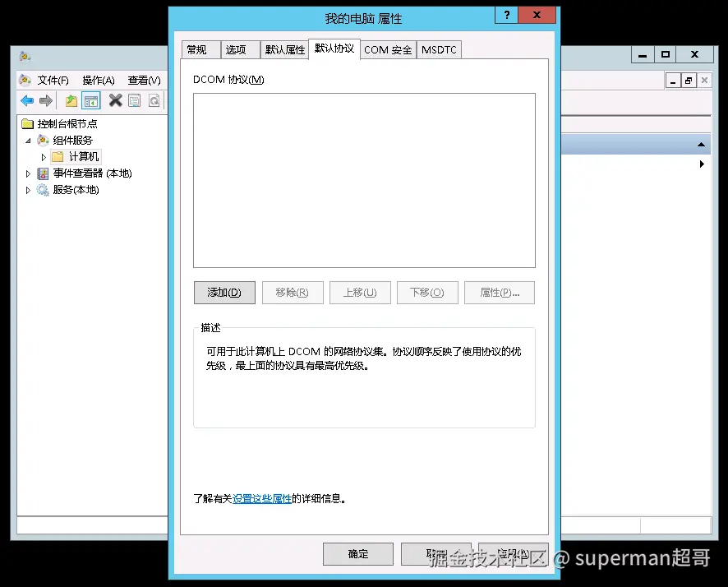
Task: Click the 添加(D) button
Action: coord(223,292)
